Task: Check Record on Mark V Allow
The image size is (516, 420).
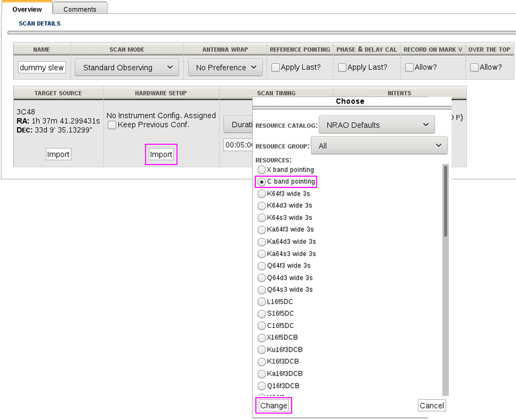Action: coord(408,67)
